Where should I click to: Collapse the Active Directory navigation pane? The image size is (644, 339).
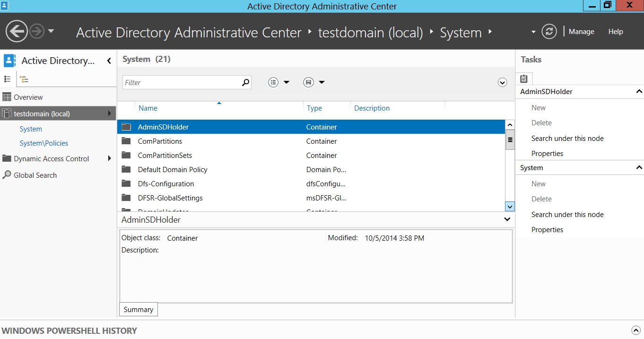109,61
